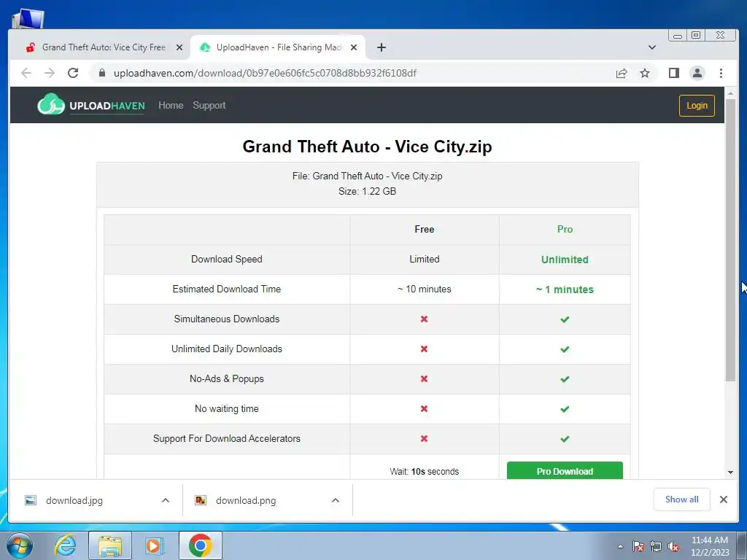
Task: Click the 'Limited' speed cell
Action: point(424,259)
